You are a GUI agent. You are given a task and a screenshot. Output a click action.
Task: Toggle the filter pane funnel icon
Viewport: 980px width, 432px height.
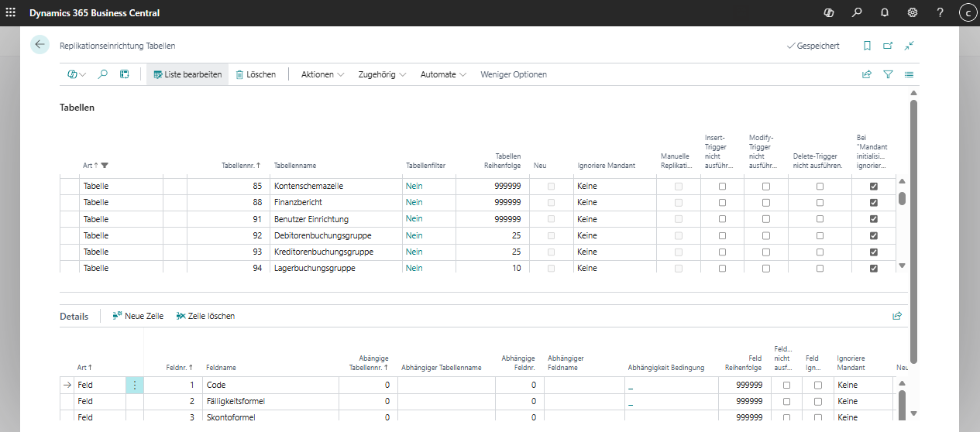[x=888, y=74]
